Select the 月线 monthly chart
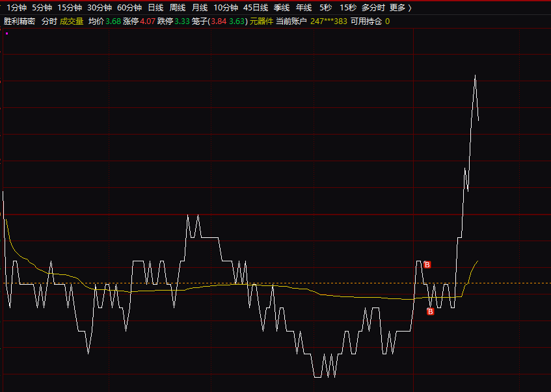Screen dimensions: 551x392 pyautogui.click(x=200, y=7)
